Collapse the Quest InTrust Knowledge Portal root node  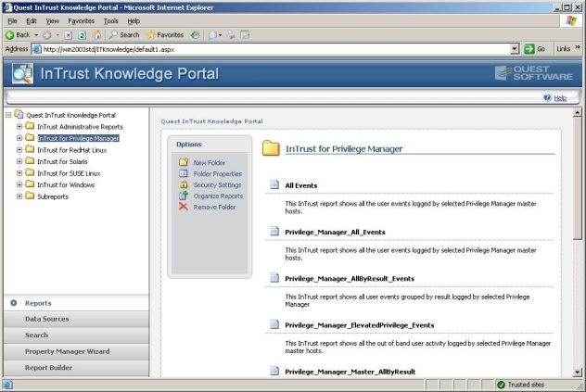[x=8, y=115]
